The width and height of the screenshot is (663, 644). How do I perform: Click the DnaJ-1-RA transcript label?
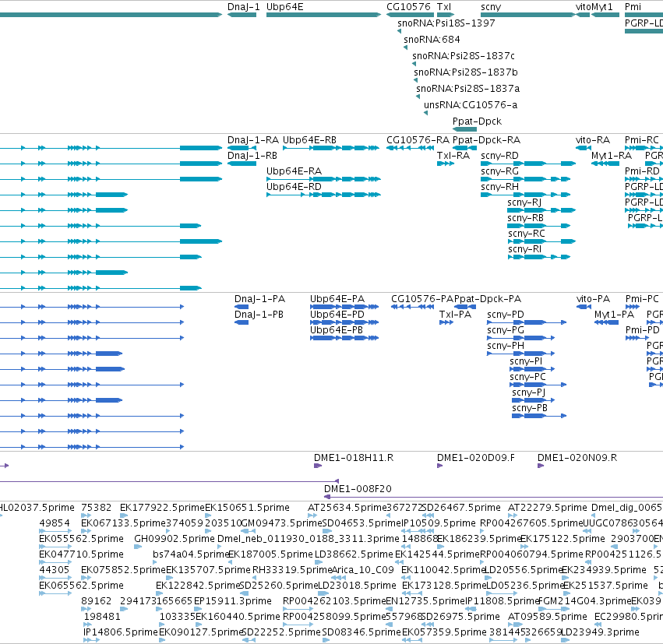point(253,140)
